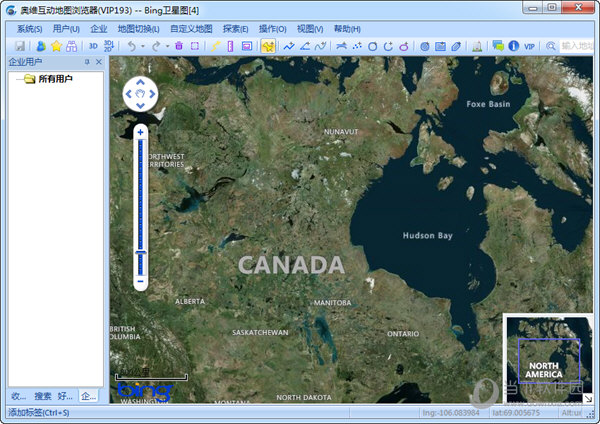This screenshot has height=424, width=600.
Task: Click the address search input field
Action: tap(578, 46)
